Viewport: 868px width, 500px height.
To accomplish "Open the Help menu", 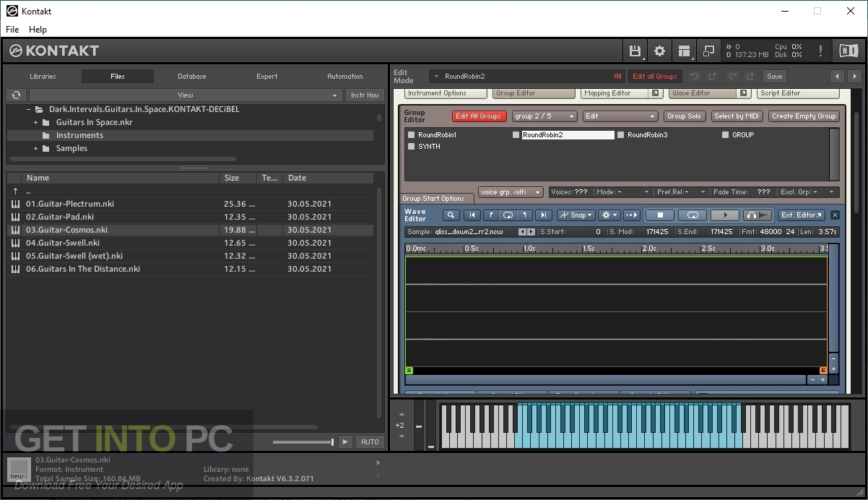I will point(38,30).
